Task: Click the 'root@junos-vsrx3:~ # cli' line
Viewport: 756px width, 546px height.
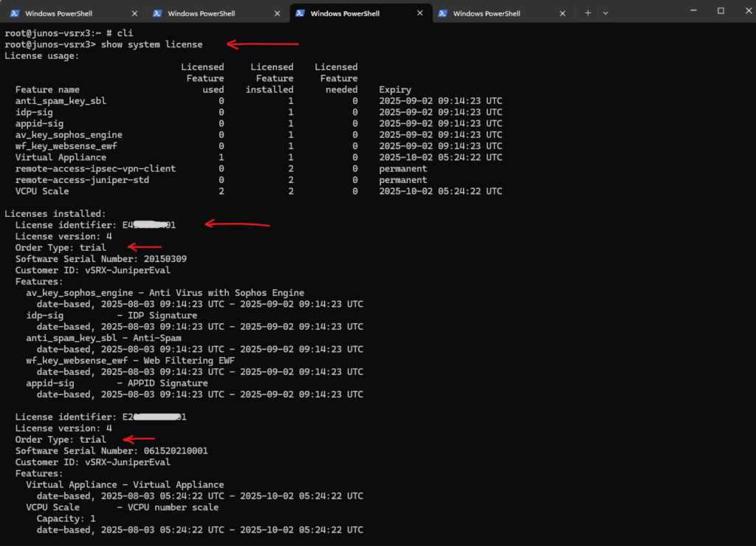Action: coord(69,33)
